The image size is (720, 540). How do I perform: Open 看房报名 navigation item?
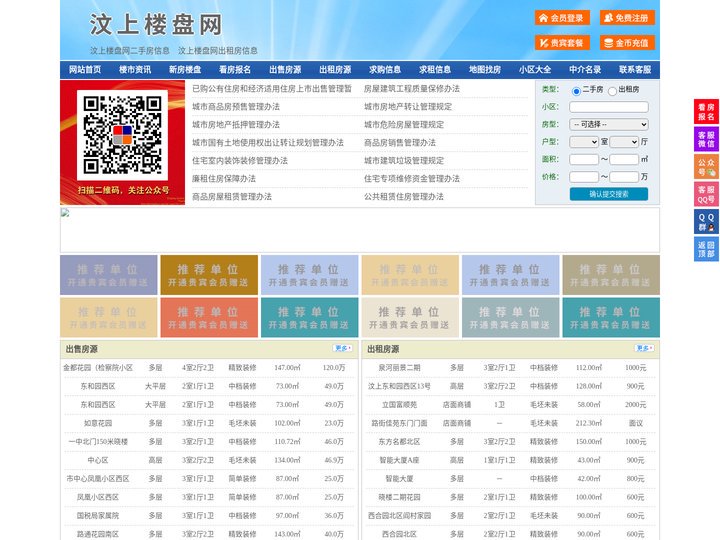[x=235, y=70]
